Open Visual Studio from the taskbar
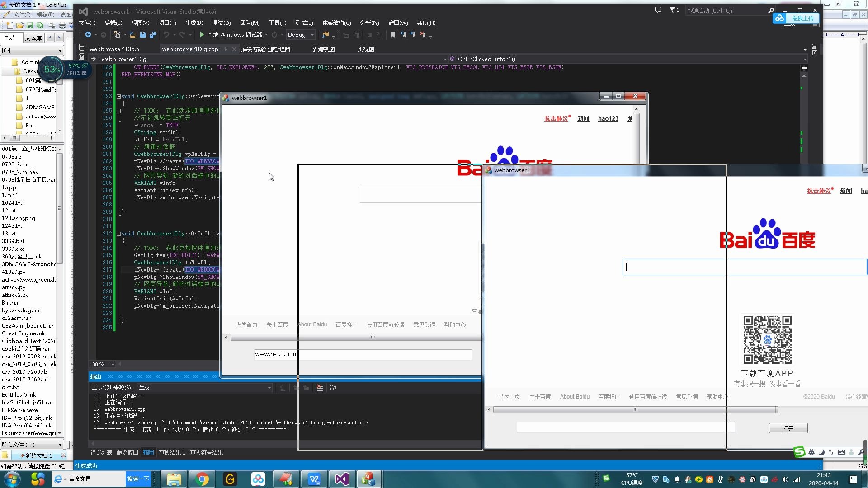The height and width of the screenshot is (488, 868). tap(342, 479)
